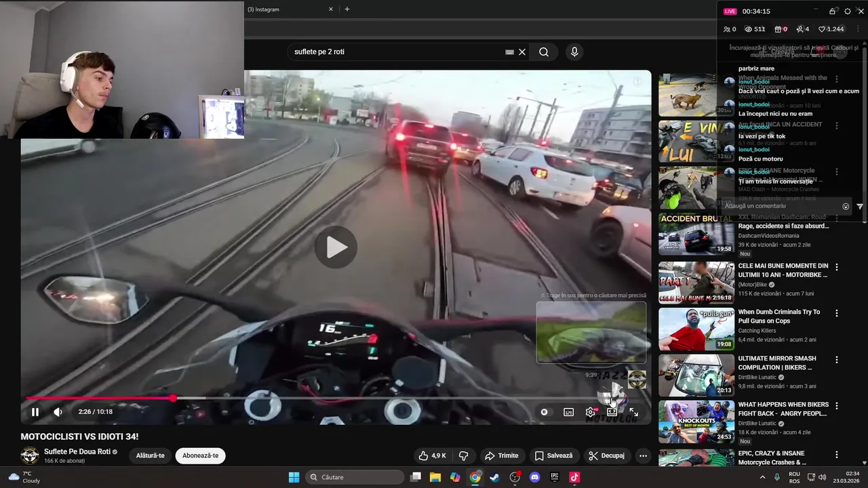
Task: Enter fullscreen video mode
Action: click(x=633, y=412)
